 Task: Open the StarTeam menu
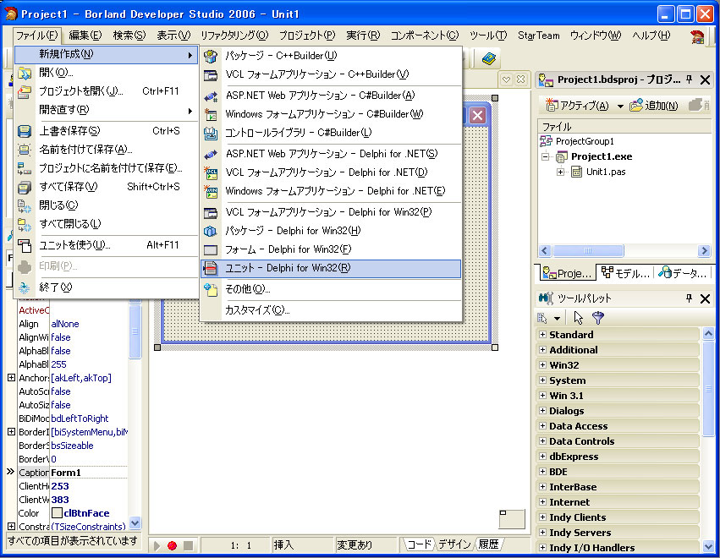[539, 35]
